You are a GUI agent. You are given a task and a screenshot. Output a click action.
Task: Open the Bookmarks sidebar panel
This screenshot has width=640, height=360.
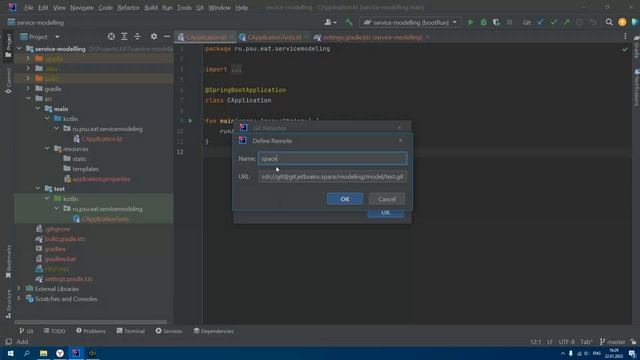(8, 261)
